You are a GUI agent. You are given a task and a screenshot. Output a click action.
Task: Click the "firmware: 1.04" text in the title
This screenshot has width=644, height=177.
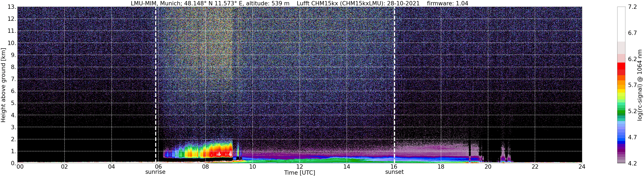pyautogui.click(x=448, y=3)
